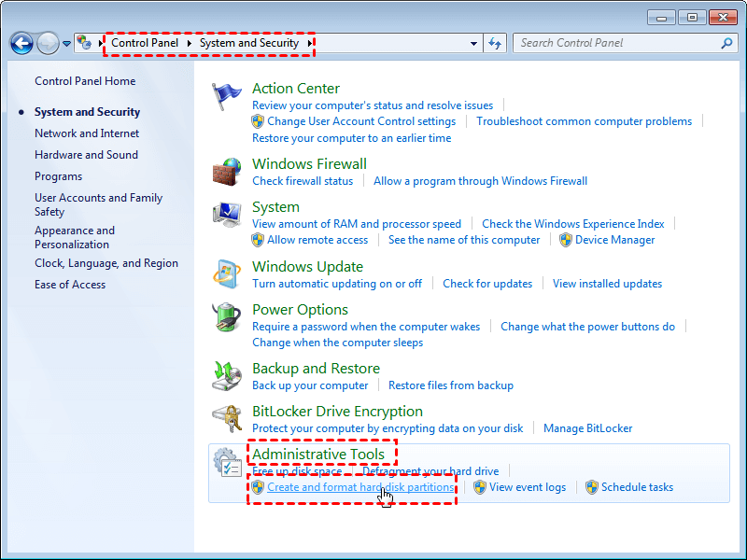Click Turn automatic updating on or off
Image resolution: width=747 pixels, height=560 pixels.
337,284
